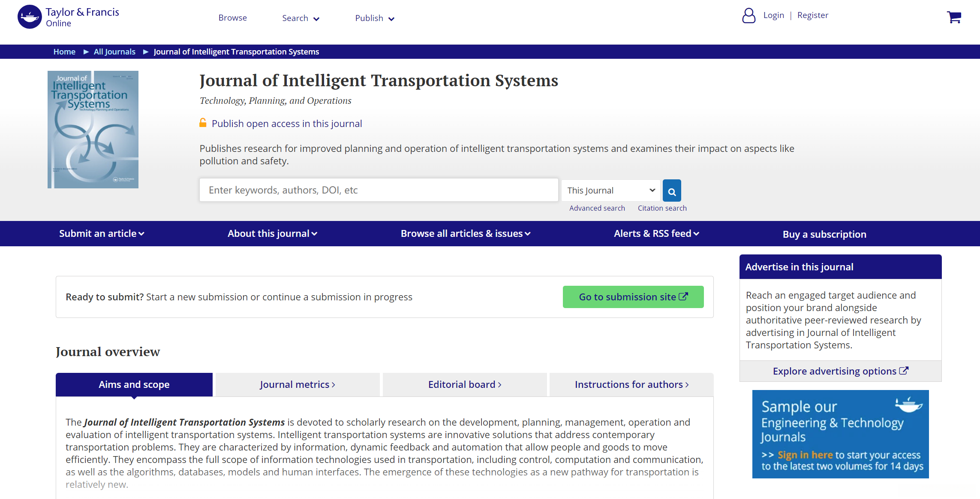Click the journal cover thumbnail

pyautogui.click(x=93, y=130)
